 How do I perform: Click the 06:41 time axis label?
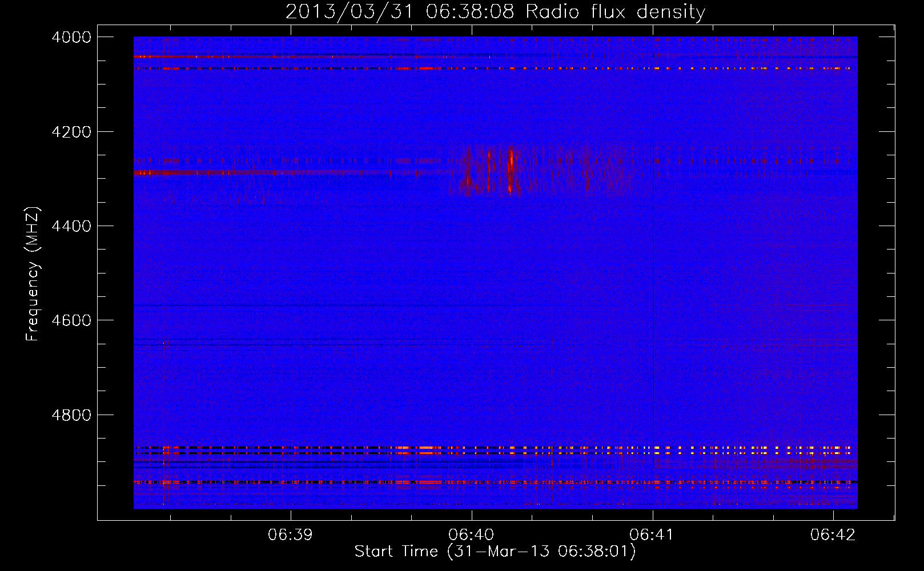(x=652, y=535)
